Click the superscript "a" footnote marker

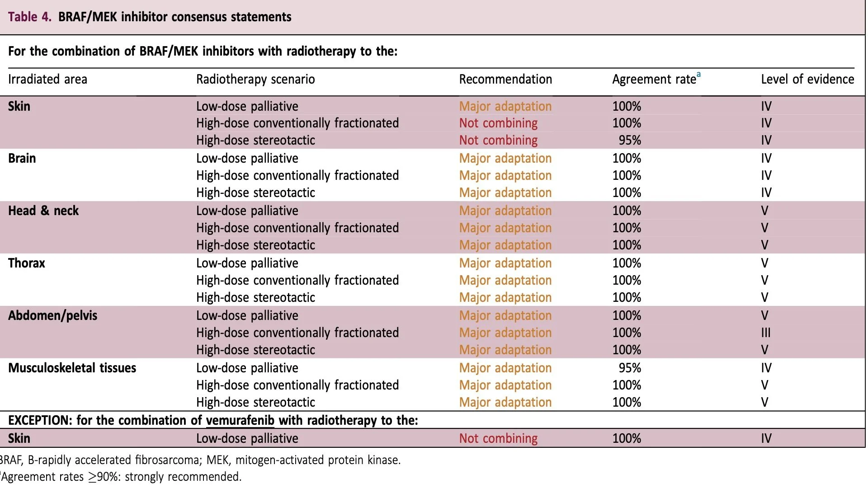coord(698,75)
